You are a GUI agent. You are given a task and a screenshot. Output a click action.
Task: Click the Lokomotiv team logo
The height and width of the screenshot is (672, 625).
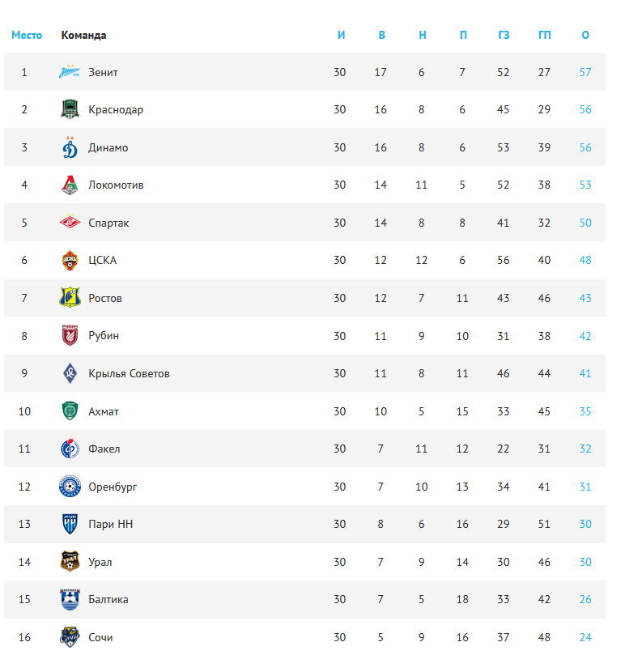click(x=70, y=185)
